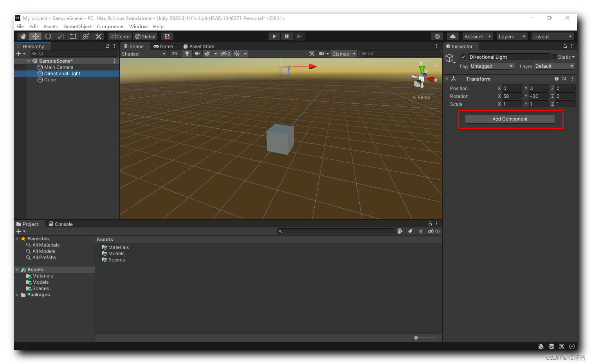Open the Layers dropdown

click(512, 36)
